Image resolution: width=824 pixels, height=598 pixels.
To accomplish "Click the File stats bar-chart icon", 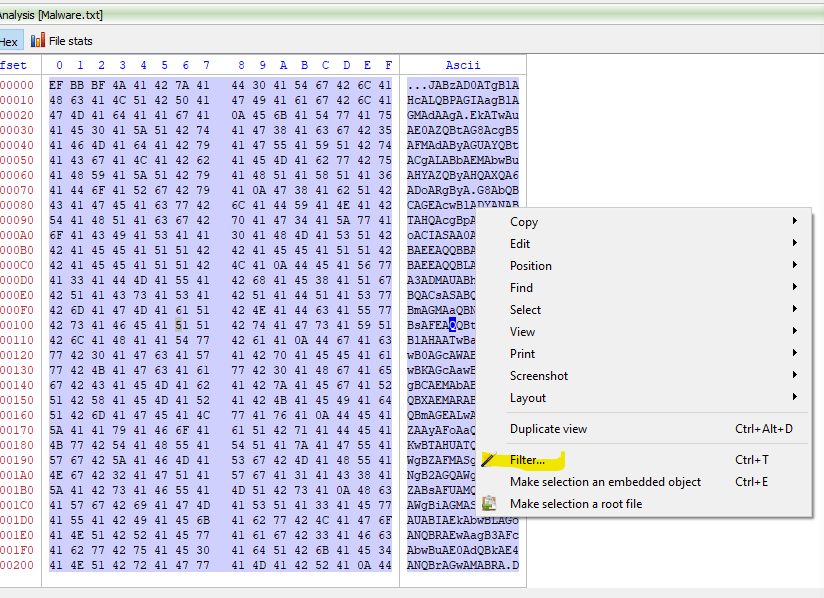I will (38, 41).
